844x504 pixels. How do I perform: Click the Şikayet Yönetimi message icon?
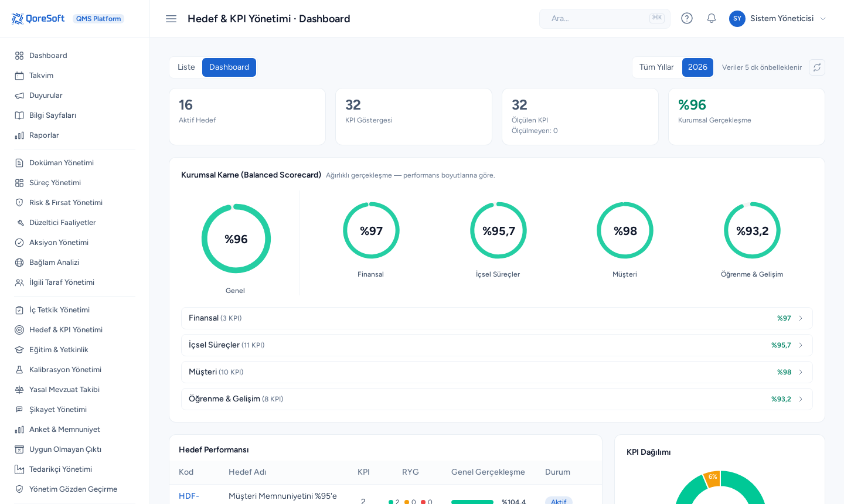pyautogui.click(x=19, y=410)
